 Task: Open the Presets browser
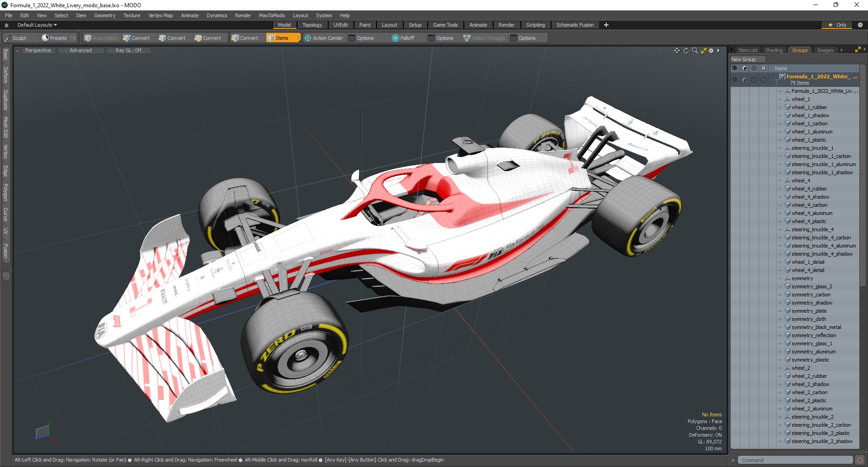(x=58, y=38)
